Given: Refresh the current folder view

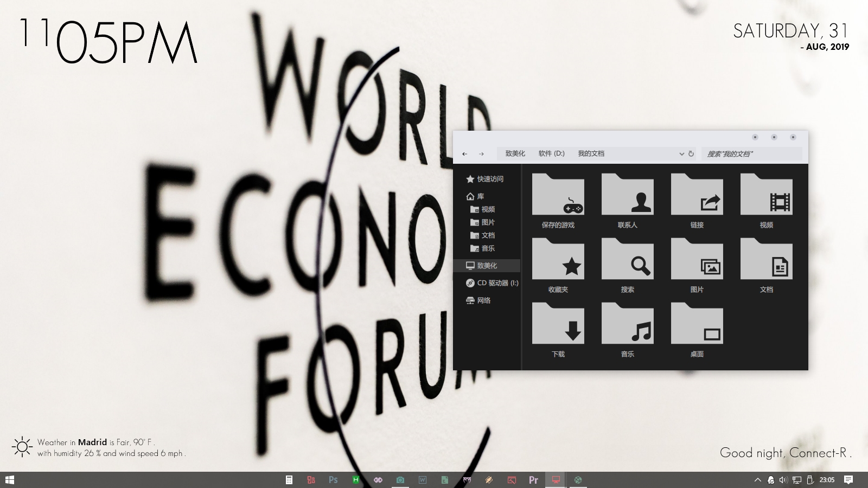Looking at the screenshot, I should [691, 154].
